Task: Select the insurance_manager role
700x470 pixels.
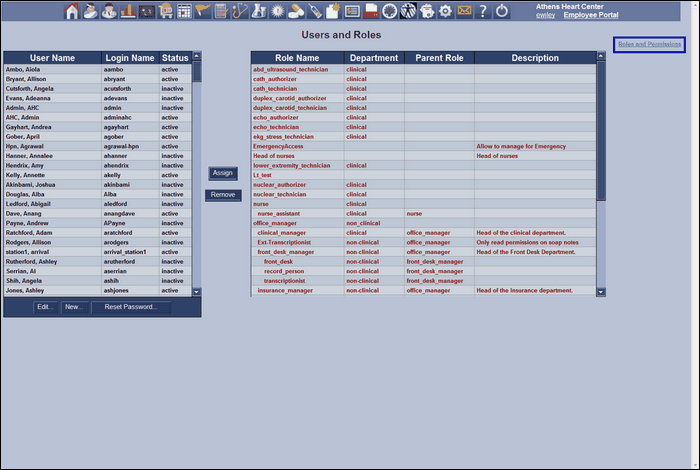Action: (x=423, y=291)
